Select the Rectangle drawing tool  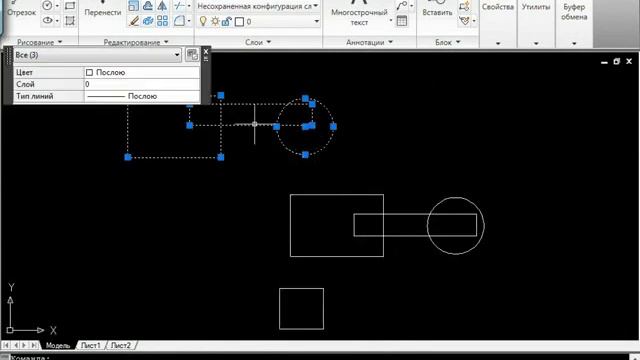pyautogui.click(x=70, y=6)
